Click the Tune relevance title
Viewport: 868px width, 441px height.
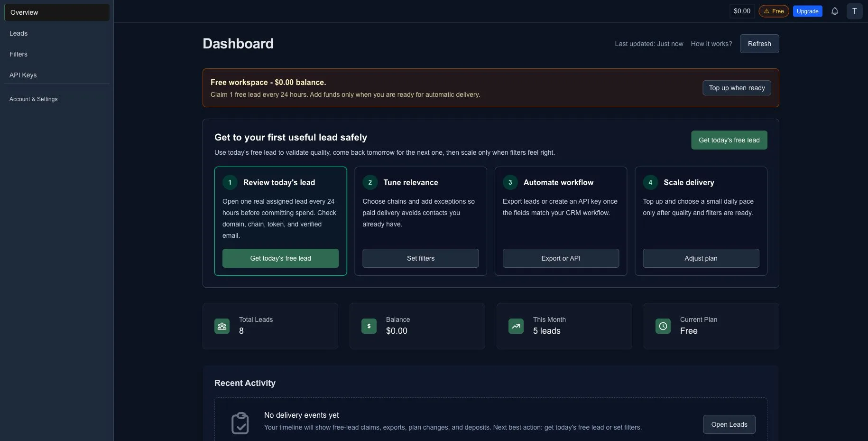pyautogui.click(x=411, y=182)
